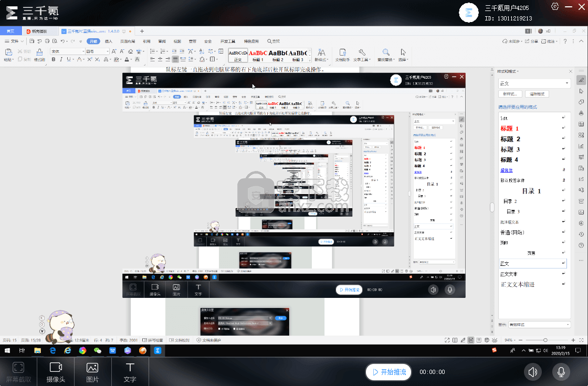This screenshot has height=386, width=588.
Task: Click the 查找 search box in ribbon
Action: pos(274,41)
